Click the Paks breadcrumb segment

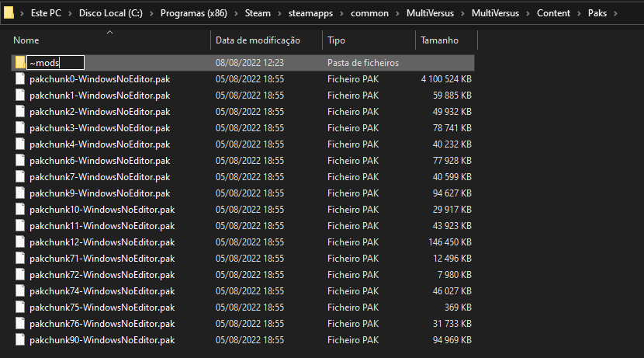(597, 13)
